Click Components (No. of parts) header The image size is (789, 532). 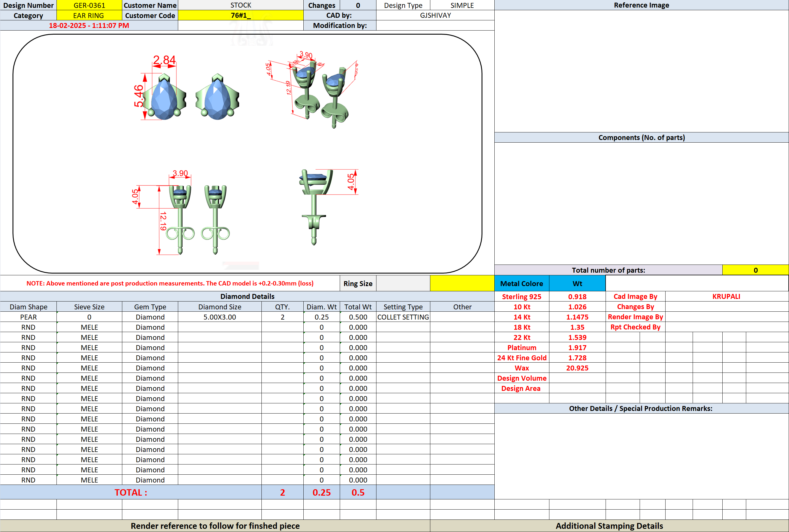point(641,137)
